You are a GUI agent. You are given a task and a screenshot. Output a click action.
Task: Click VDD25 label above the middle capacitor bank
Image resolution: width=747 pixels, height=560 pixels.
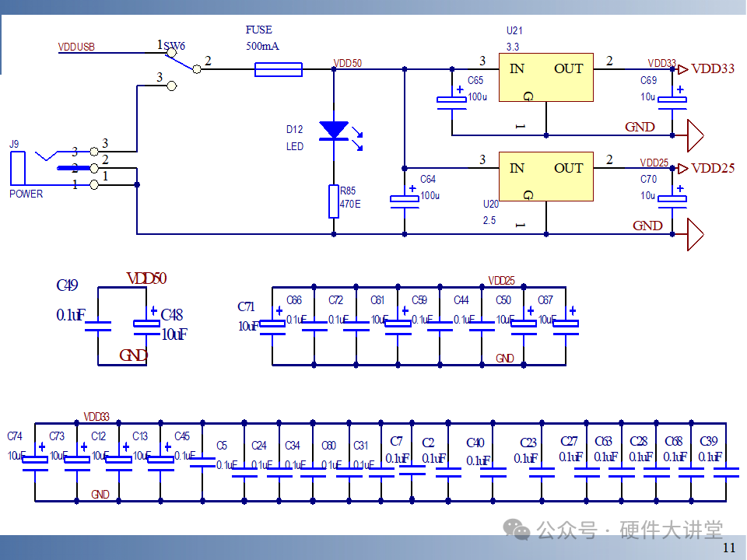[502, 281]
